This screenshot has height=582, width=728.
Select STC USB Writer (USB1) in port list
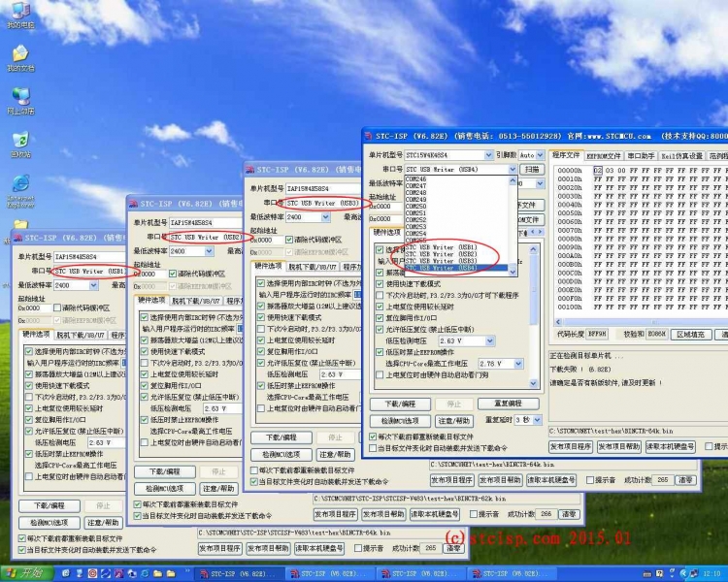coord(441,247)
